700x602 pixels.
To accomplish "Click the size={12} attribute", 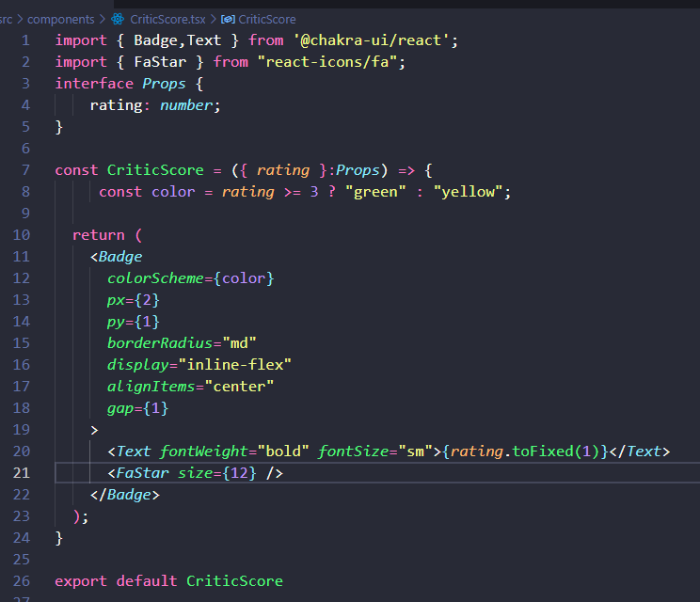I will (217, 473).
